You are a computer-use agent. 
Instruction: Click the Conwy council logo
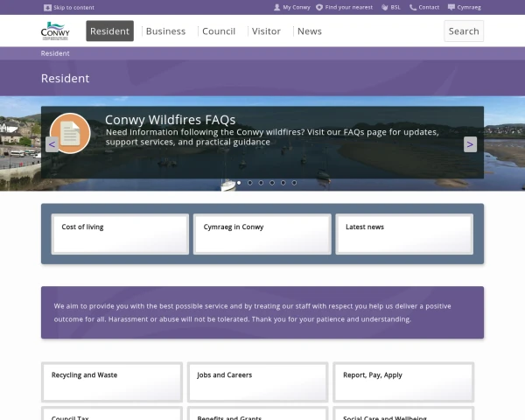click(x=55, y=31)
